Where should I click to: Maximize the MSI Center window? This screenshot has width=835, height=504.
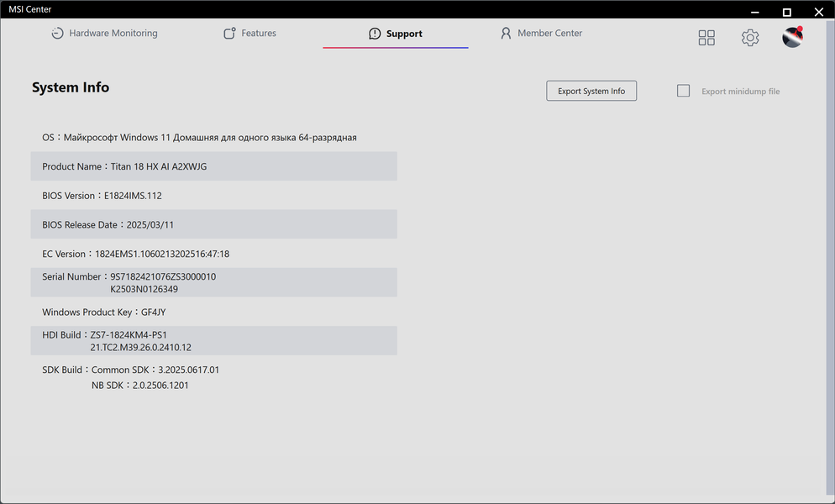[787, 12]
